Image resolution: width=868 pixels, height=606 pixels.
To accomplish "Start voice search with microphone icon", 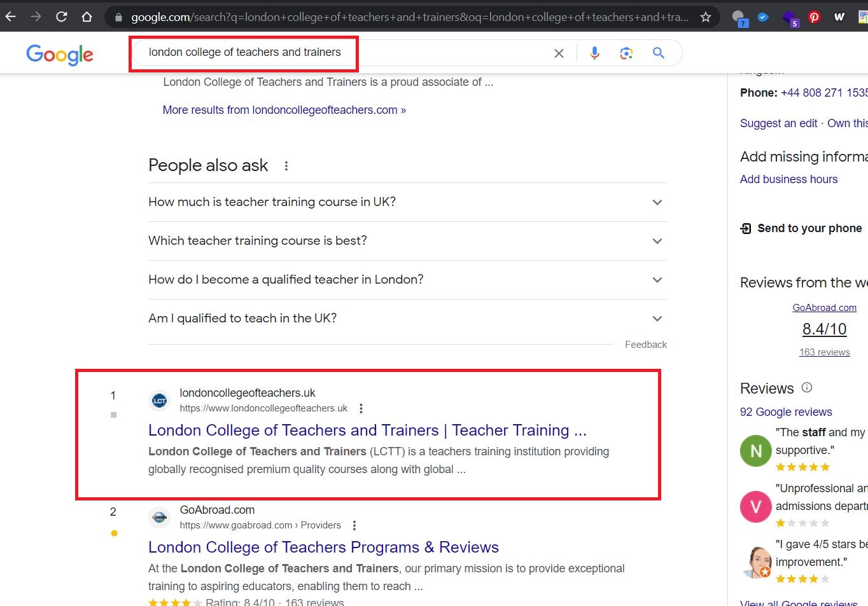I will click(x=594, y=53).
